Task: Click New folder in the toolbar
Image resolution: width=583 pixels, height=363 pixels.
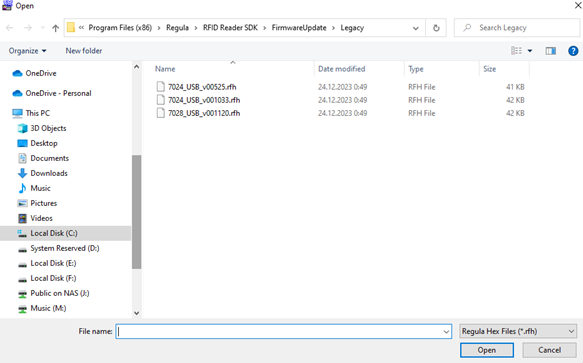Action: [x=84, y=51]
